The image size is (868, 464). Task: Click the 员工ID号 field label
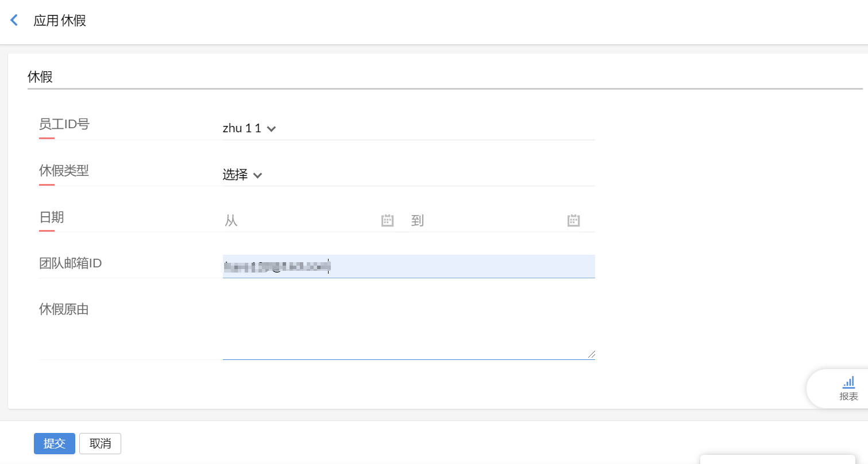tap(64, 124)
